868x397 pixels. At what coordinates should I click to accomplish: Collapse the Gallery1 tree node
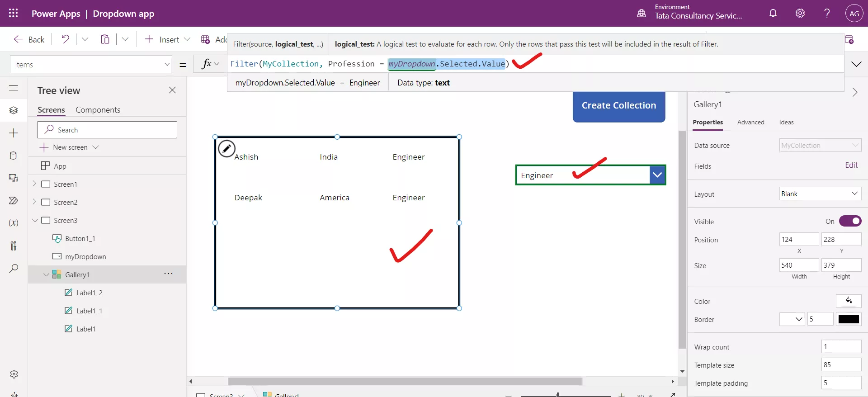pyautogui.click(x=46, y=274)
